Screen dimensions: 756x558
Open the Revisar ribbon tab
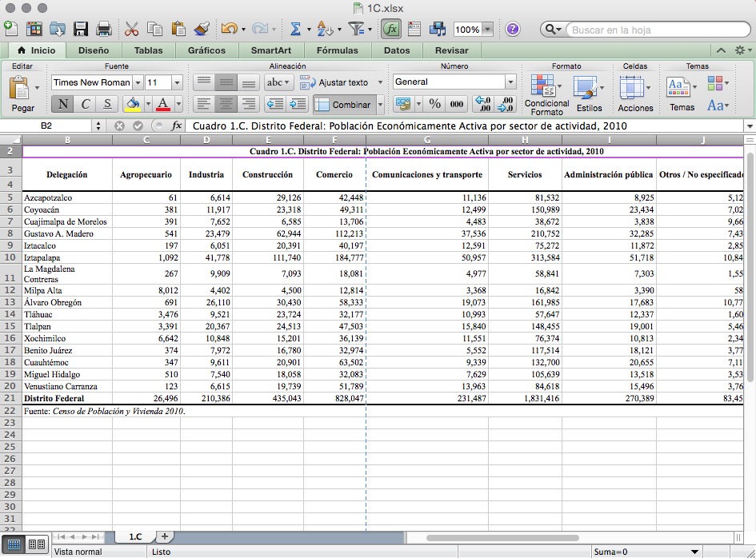pyautogui.click(x=451, y=50)
